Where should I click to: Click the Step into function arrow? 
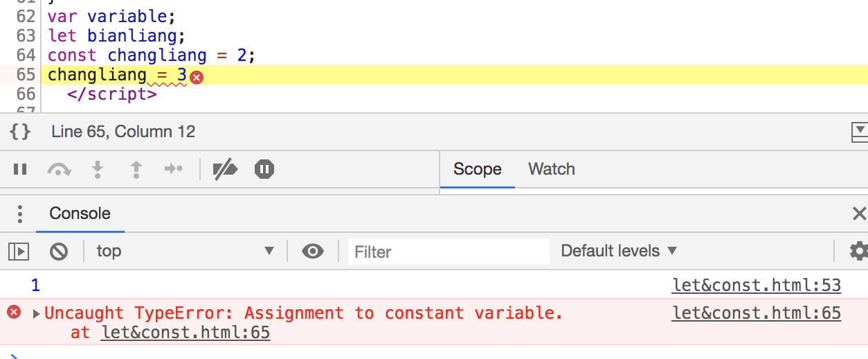pos(98,169)
